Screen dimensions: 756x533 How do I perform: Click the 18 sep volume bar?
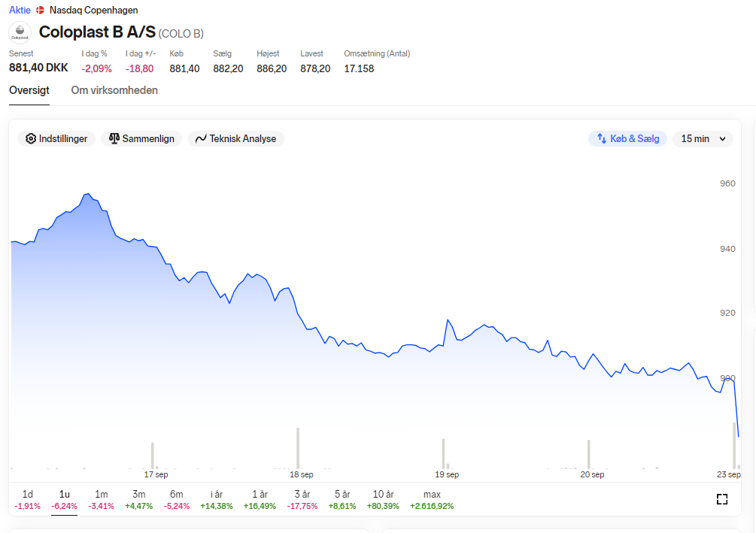(298, 448)
